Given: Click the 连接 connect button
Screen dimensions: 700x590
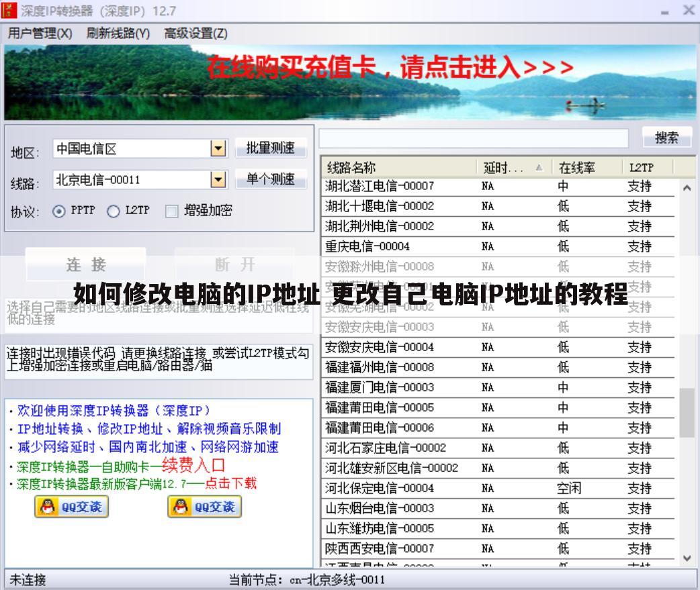Looking at the screenshot, I should 86,265.
